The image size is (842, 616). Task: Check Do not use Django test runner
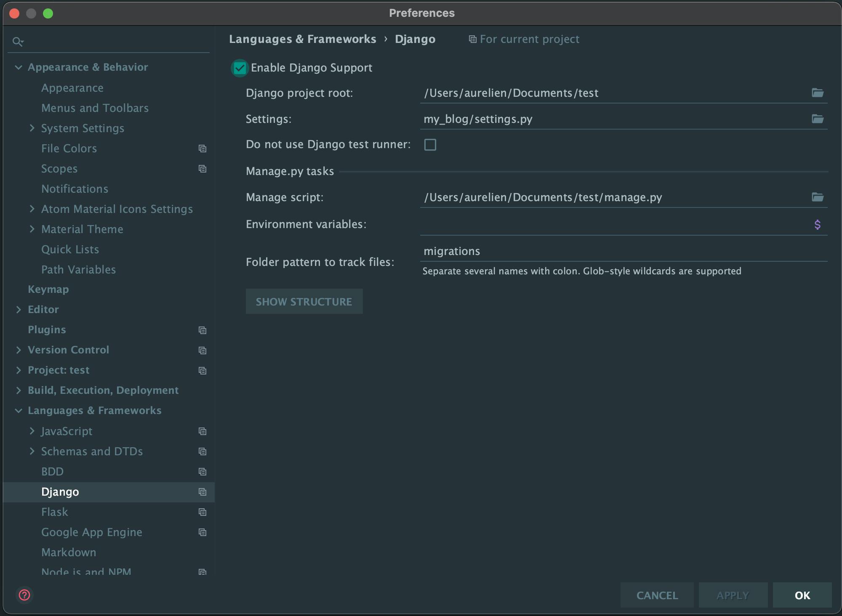click(430, 145)
